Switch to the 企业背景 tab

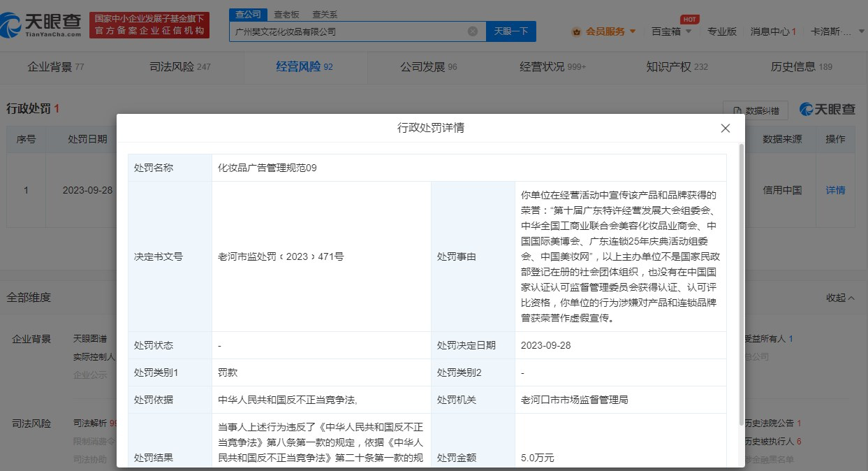tap(55, 67)
